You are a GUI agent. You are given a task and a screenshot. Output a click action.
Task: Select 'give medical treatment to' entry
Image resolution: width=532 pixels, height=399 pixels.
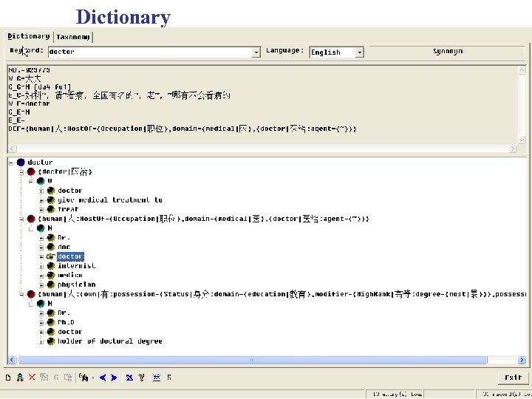(110, 199)
